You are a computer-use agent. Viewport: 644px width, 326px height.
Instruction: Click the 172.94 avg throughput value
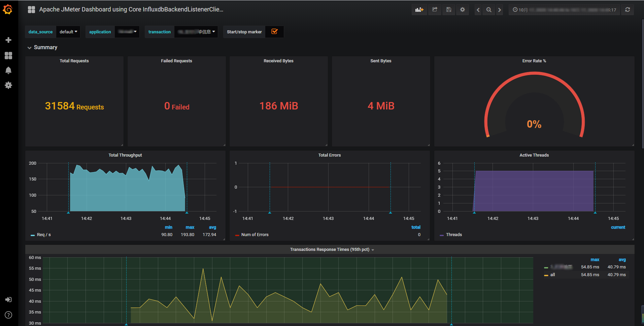pos(209,235)
